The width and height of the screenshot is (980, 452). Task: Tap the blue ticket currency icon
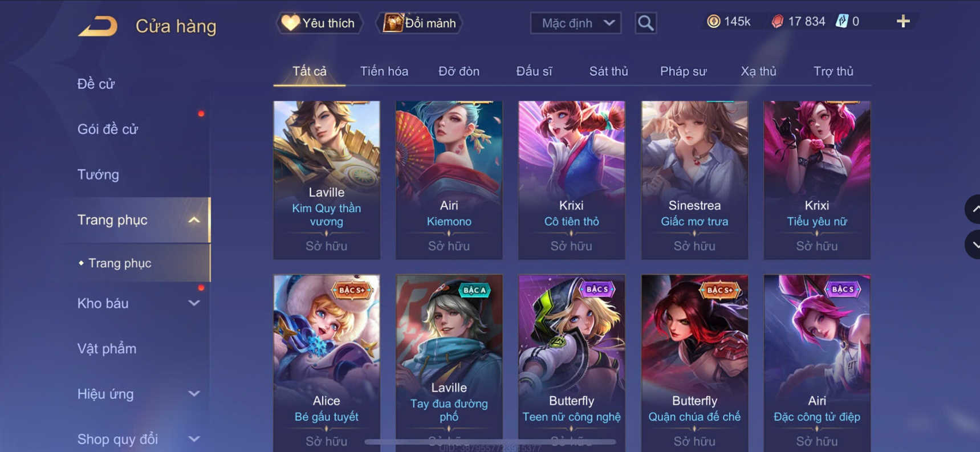(x=841, y=22)
